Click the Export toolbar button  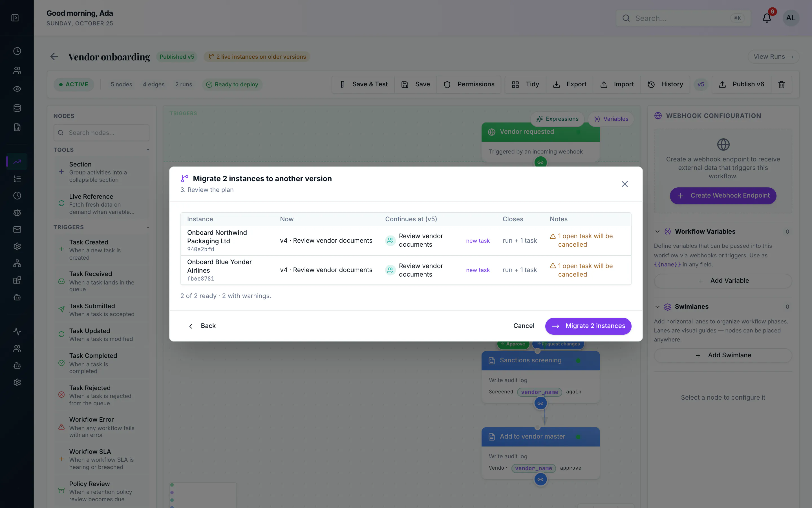point(570,84)
